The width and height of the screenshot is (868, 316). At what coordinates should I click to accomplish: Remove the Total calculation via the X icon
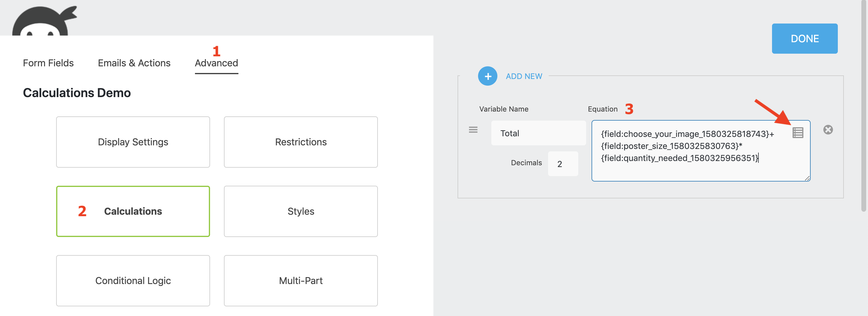(x=828, y=130)
